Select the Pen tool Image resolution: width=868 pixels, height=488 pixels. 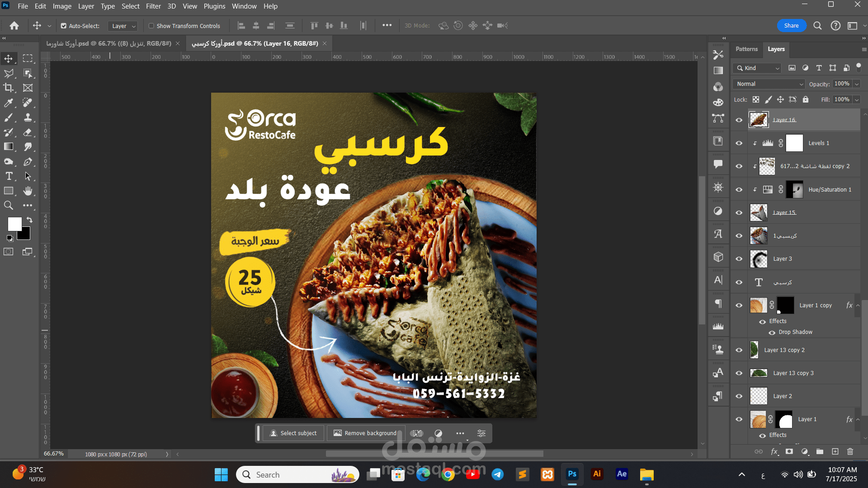click(x=28, y=161)
